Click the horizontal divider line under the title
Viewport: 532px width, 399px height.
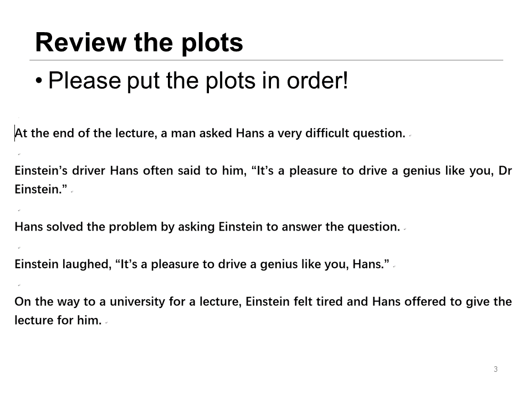pyautogui.click(x=266, y=60)
